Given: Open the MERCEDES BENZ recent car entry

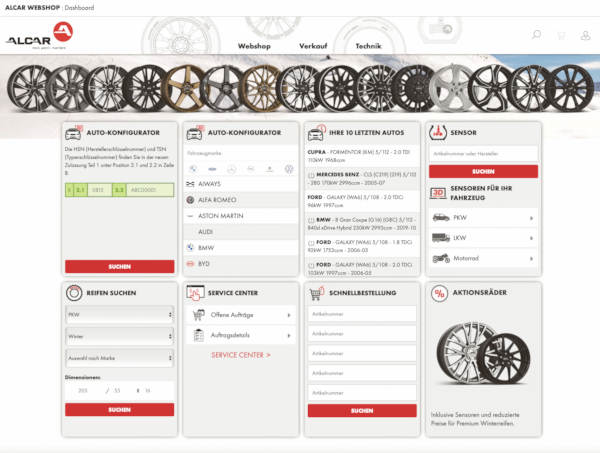Looking at the screenshot, I should (x=362, y=179).
